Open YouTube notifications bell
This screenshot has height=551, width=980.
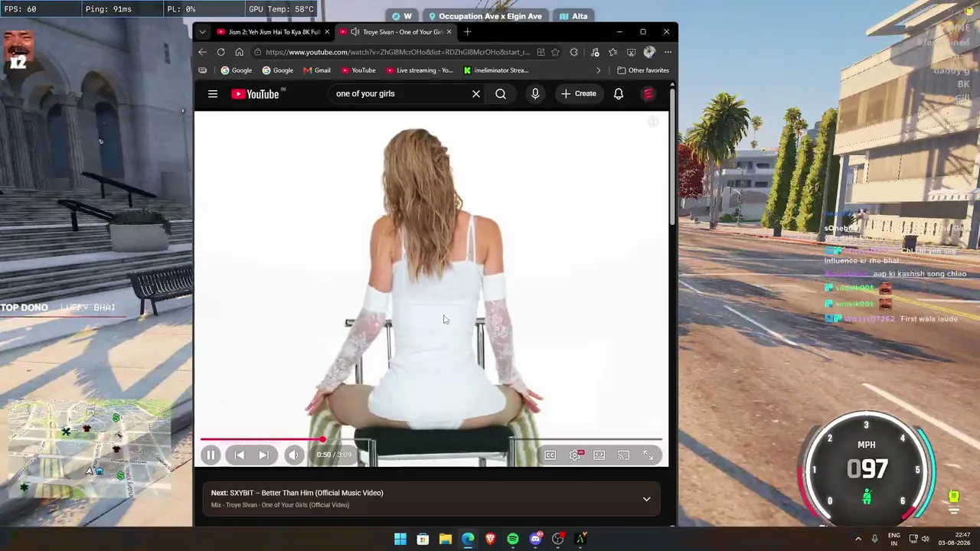619,94
